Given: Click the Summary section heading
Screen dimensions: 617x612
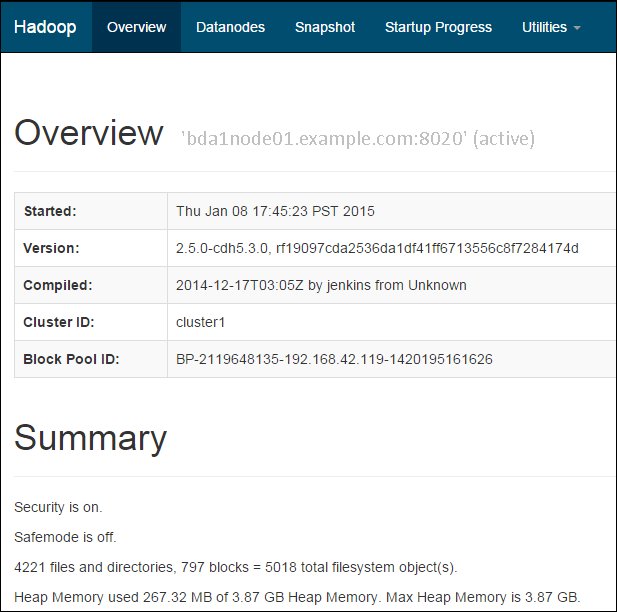Looking at the screenshot, I should (91, 438).
